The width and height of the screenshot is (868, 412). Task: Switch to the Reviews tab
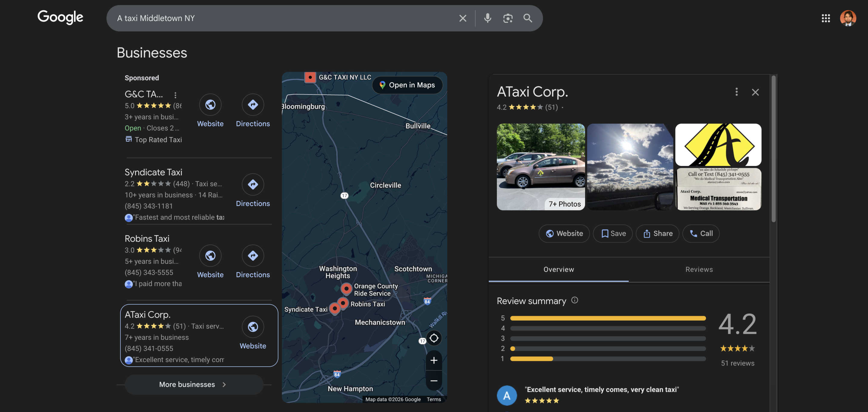click(699, 269)
